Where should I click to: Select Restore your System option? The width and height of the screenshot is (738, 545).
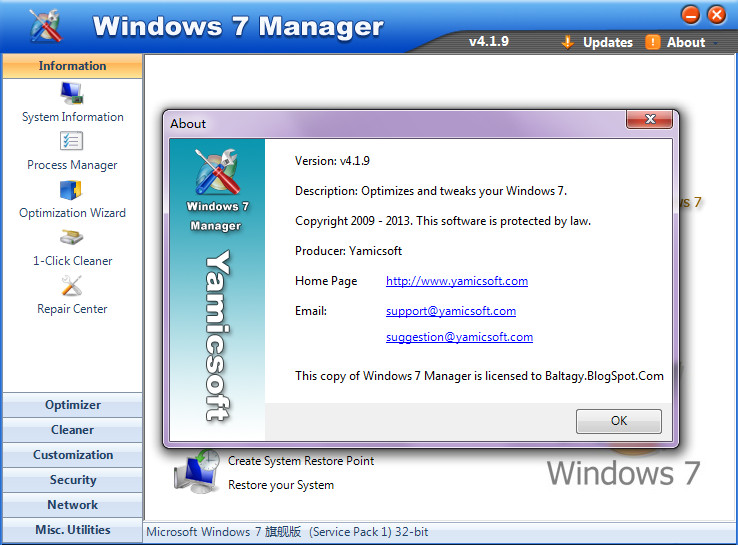tap(281, 485)
